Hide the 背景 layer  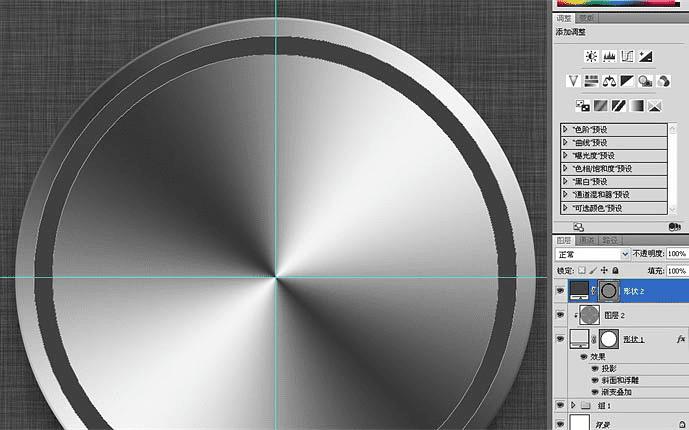560,424
